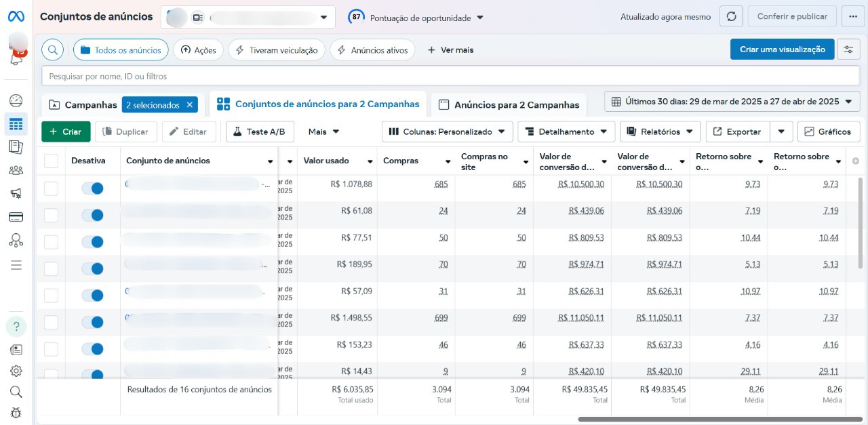Image resolution: width=868 pixels, height=425 pixels.
Task: Switch to Conjuntos de anúncios para 2 Campanhas tab
Action: pos(318,104)
